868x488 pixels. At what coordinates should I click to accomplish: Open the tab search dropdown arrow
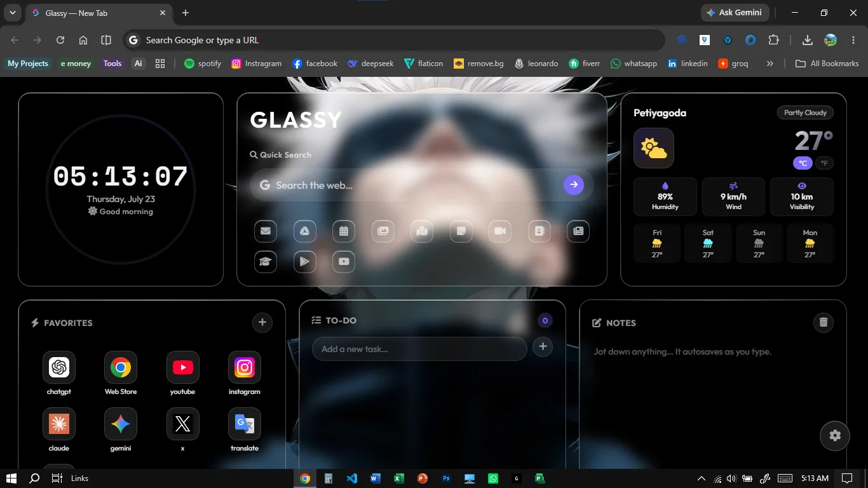12,13
